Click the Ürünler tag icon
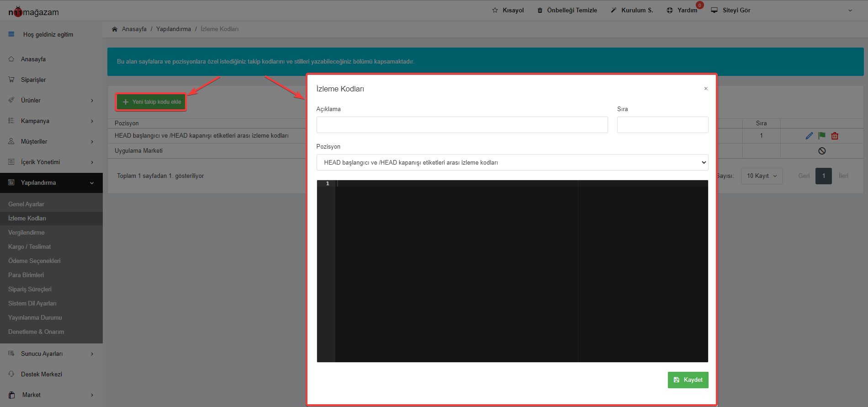The width and height of the screenshot is (868, 407). (11, 100)
